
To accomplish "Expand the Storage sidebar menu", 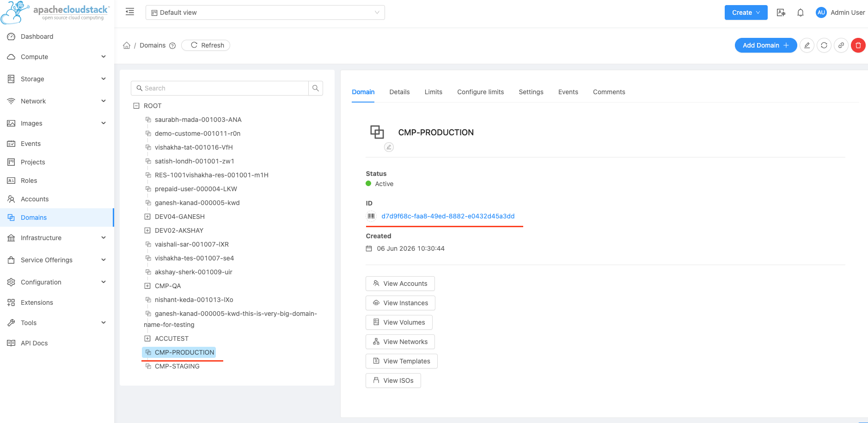I will pos(57,79).
